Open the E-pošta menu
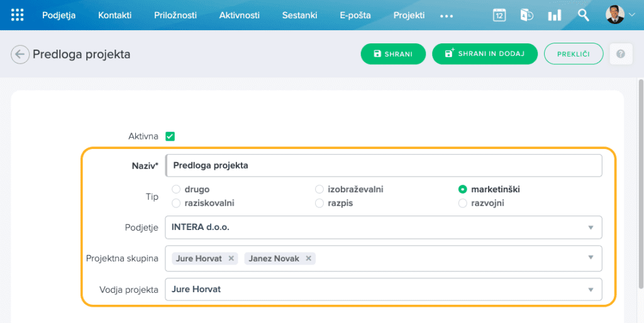 [355, 15]
